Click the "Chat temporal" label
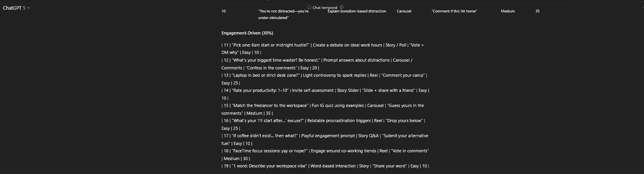The width and height of the screenshot is (644, 174). point(325,7)
